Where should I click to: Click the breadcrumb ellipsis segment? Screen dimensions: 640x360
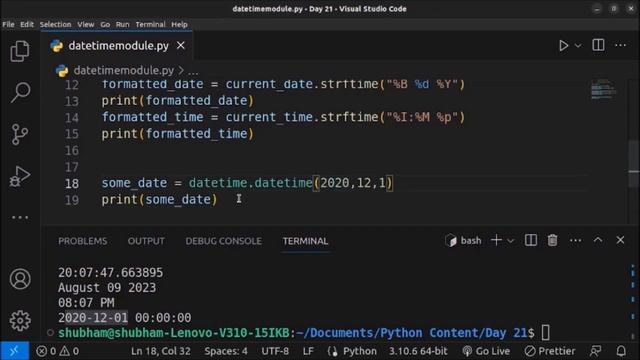coord(193,71)
